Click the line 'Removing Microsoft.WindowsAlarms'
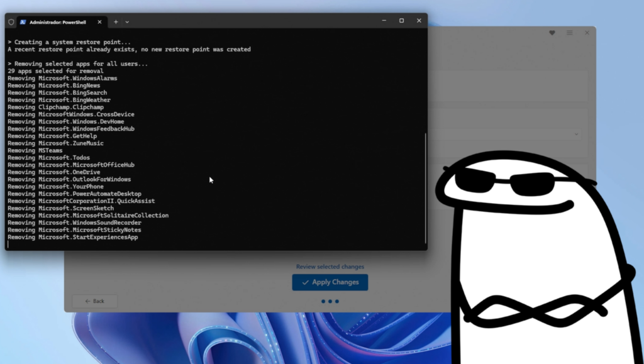 click(62, 79)
